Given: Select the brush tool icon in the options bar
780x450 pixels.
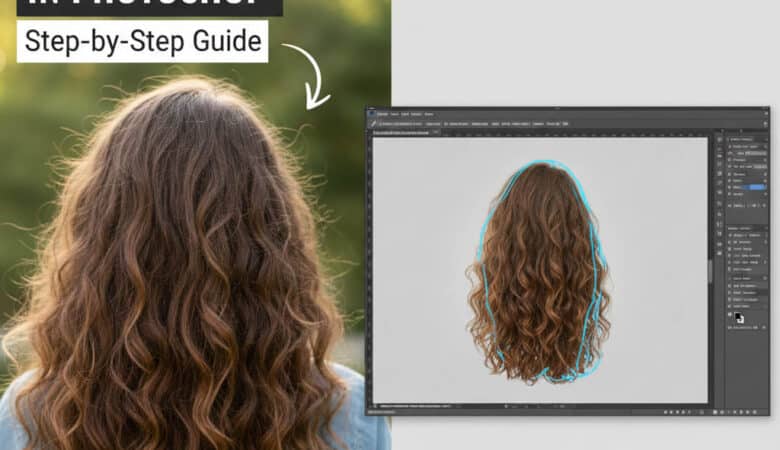Looking at the screenshot, I should (373, 124).
